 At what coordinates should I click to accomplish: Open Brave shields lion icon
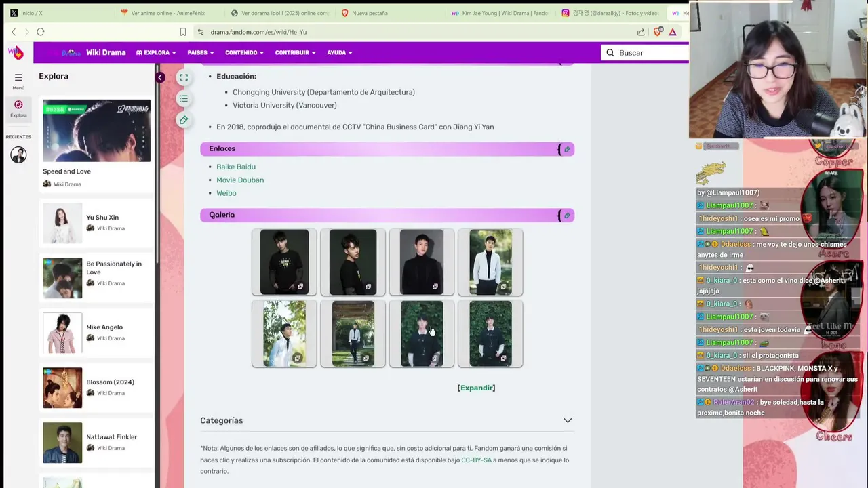(658, 32)
